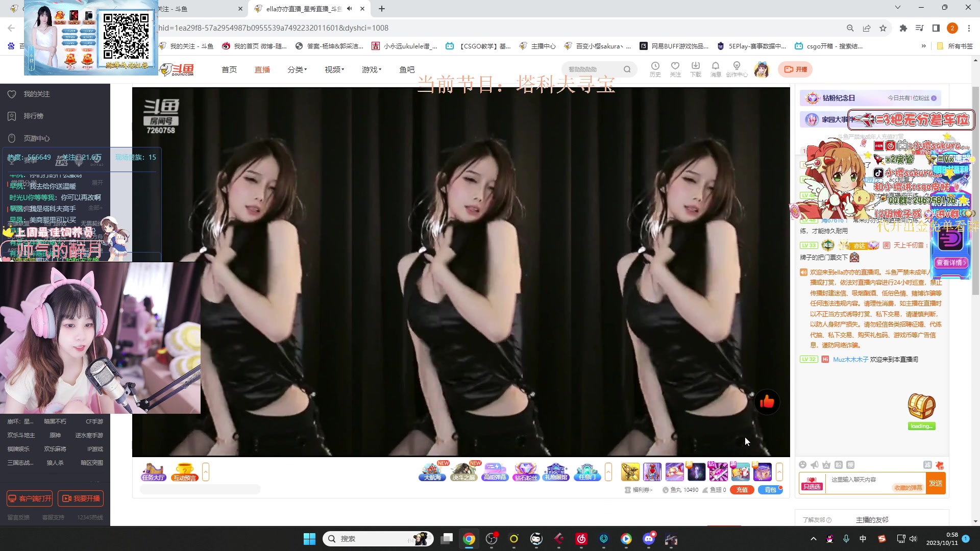
Task: Open the 游戏 dropdown menu
Action: 371,69
